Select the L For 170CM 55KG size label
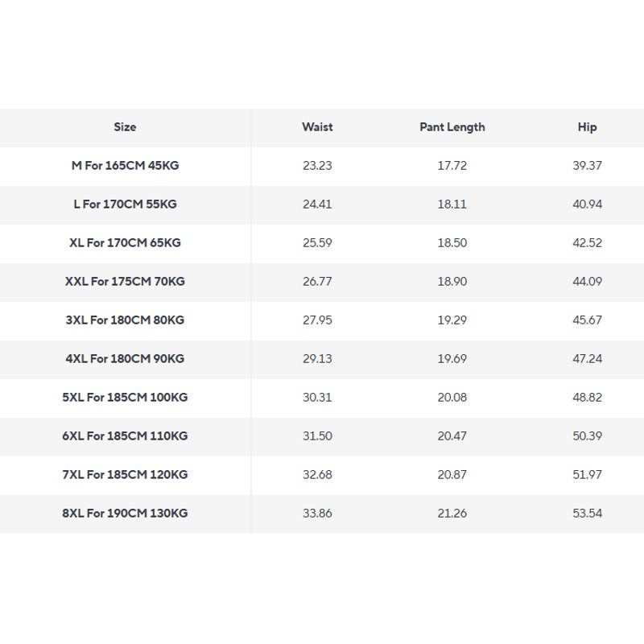The width and height of the screenshot is (644, 644). point(125,204)
